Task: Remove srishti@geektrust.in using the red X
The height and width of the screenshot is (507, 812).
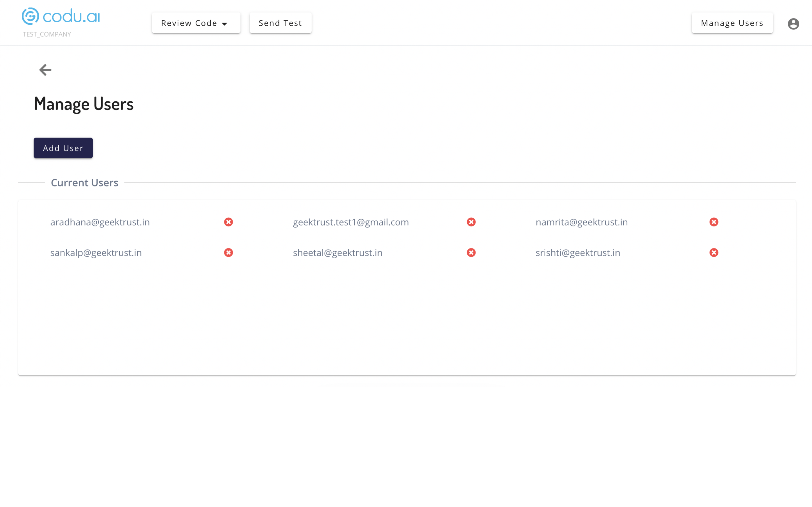Action: point(713,252)
